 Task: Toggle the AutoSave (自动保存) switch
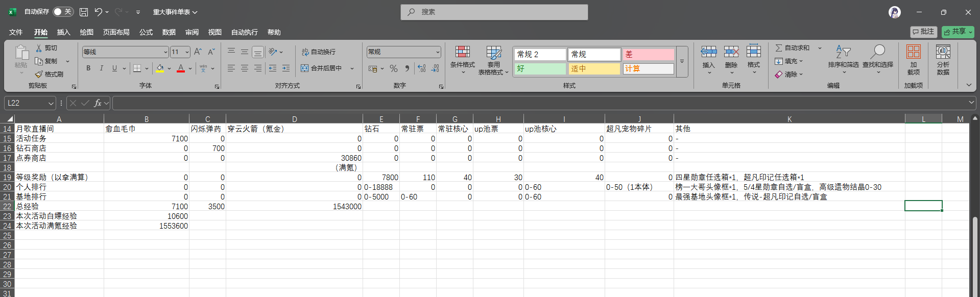click(x=63, y=12)
